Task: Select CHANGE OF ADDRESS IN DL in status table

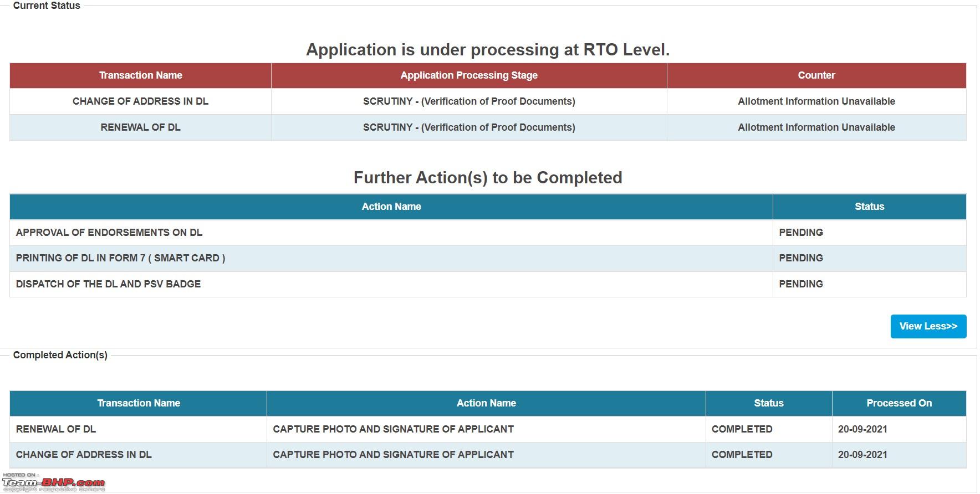Action: pos(141,101)
